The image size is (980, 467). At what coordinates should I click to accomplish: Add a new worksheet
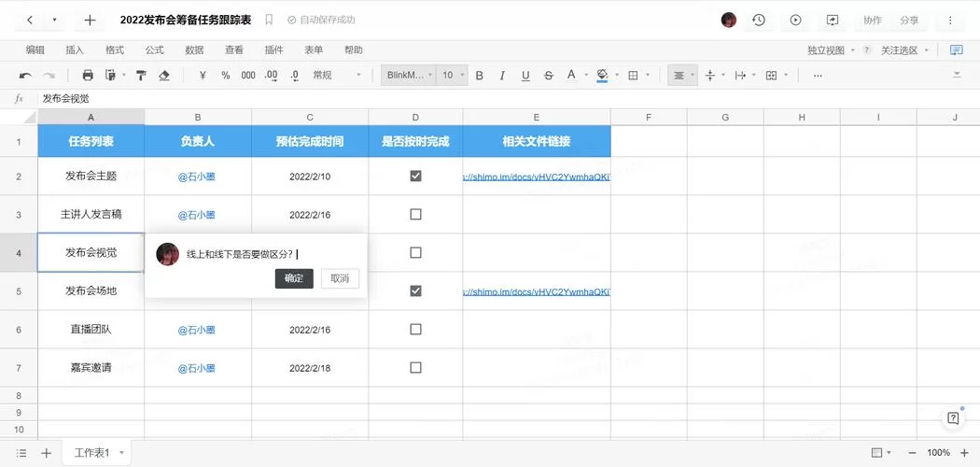(47, 453)
